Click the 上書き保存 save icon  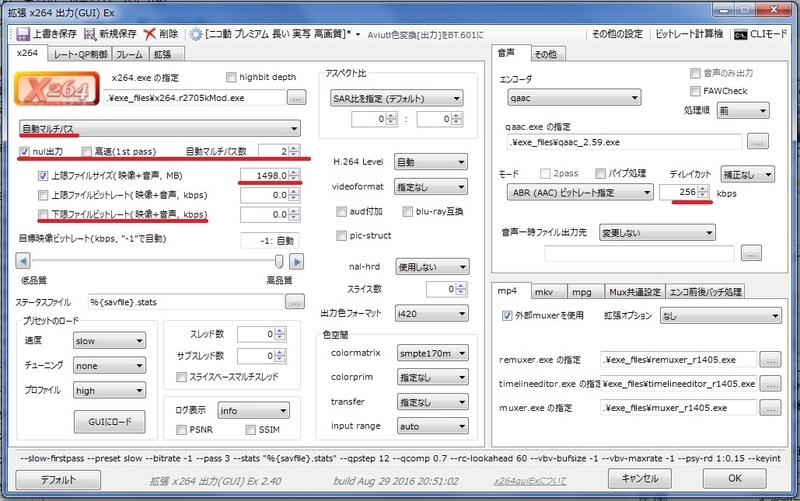pos(22,34)
